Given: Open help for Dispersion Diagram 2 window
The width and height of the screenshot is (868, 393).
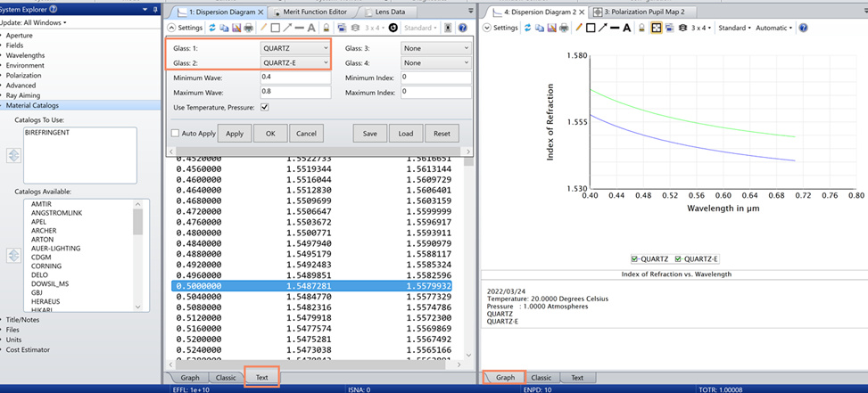Looking at the screenshot, I should 803,28.
